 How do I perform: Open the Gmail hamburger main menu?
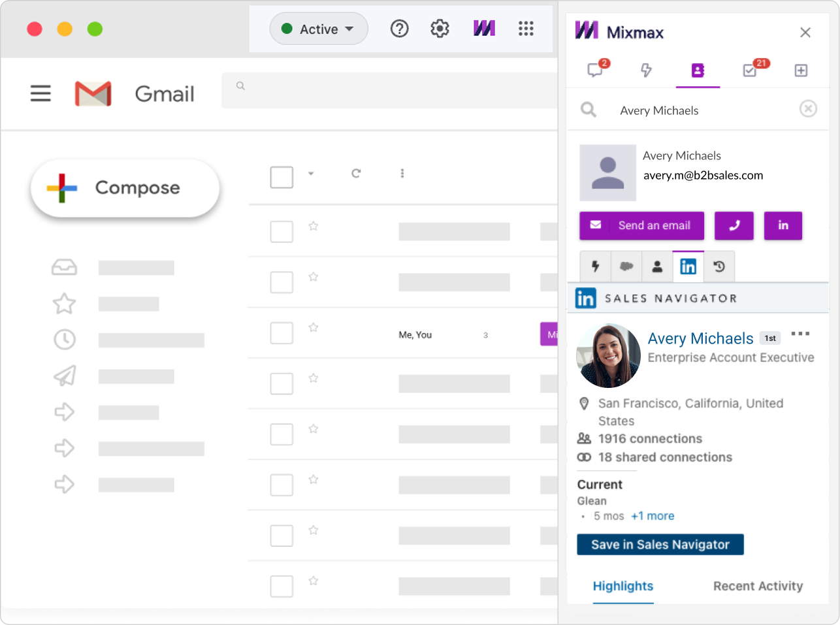click(x=40, y=93)
